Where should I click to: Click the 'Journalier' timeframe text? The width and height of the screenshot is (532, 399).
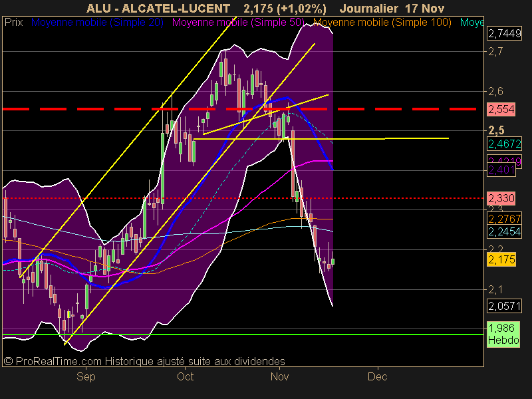(369, 8)
